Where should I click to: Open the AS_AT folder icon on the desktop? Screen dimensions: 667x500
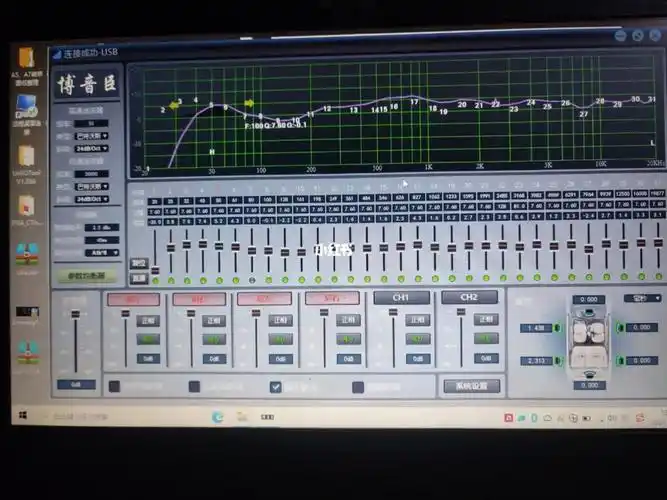pos(27,58)
